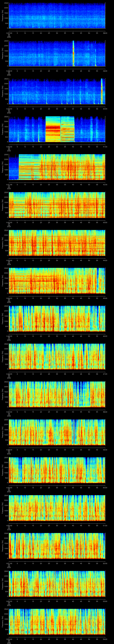The height and width of the screenshot is (644, 114).
Task: Open the spectrogram panel starting at 6:43:00
Action: (x=57, y=243)
